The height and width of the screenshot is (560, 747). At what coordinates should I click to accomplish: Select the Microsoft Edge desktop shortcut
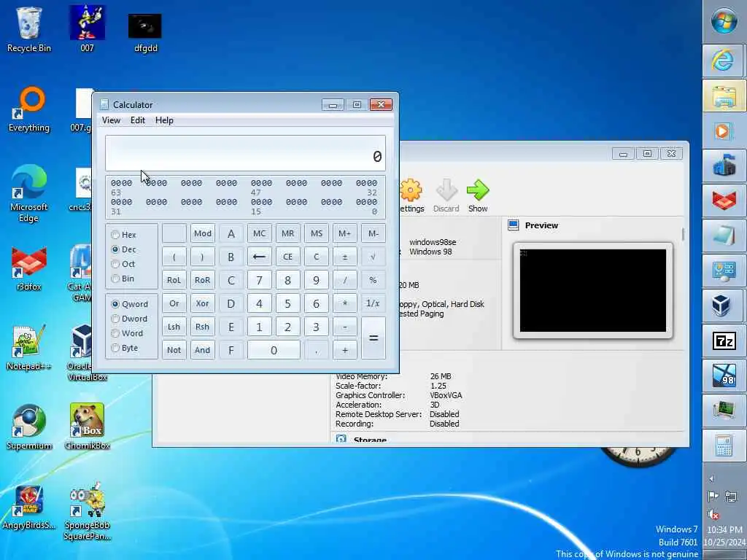point(28,193)
